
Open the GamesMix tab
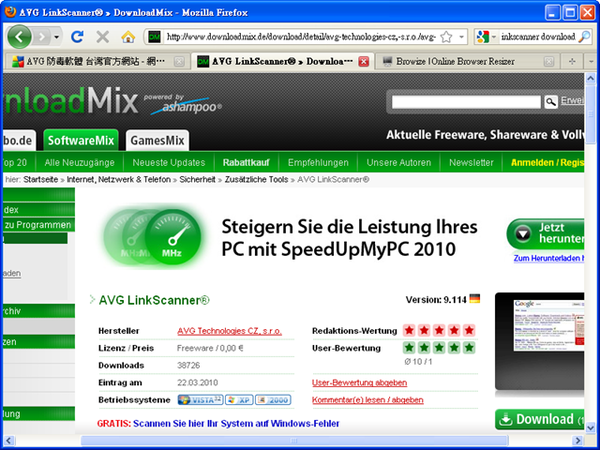coord(157,140)
